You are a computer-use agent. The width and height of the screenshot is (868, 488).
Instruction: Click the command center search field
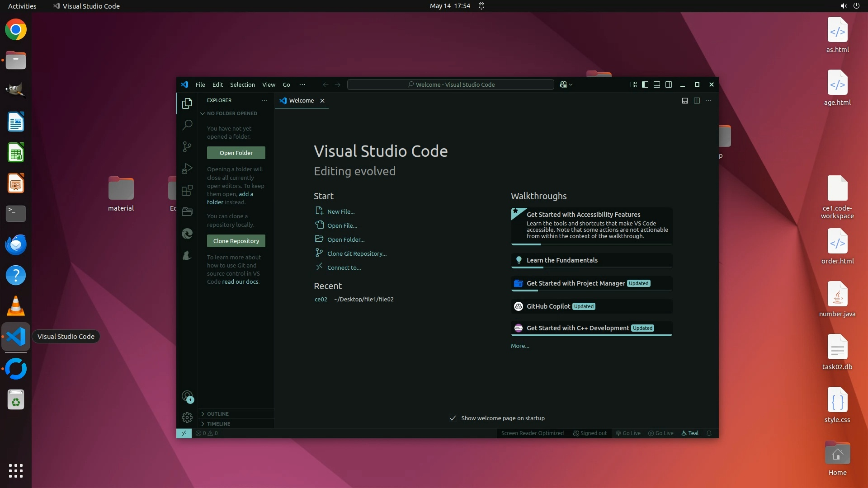(x=450, y=84)
